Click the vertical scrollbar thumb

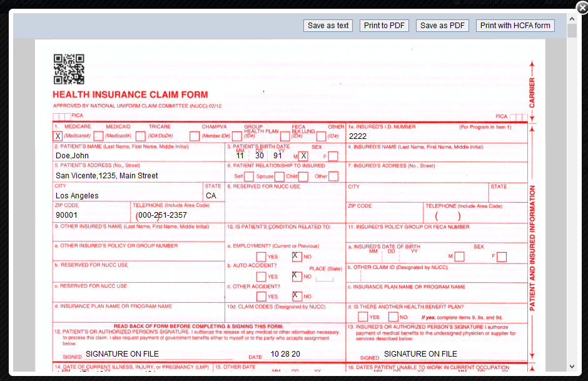click(572, 31)
